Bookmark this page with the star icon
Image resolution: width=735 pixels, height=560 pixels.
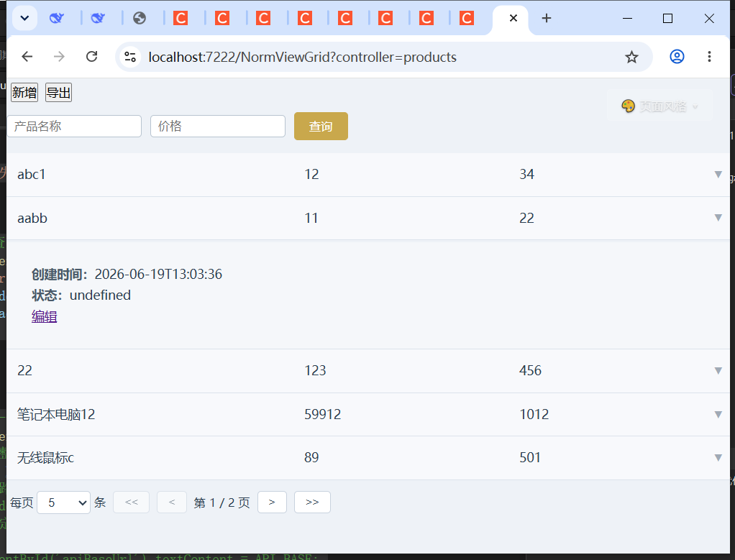pyautogui.click(x=631, y=58)
